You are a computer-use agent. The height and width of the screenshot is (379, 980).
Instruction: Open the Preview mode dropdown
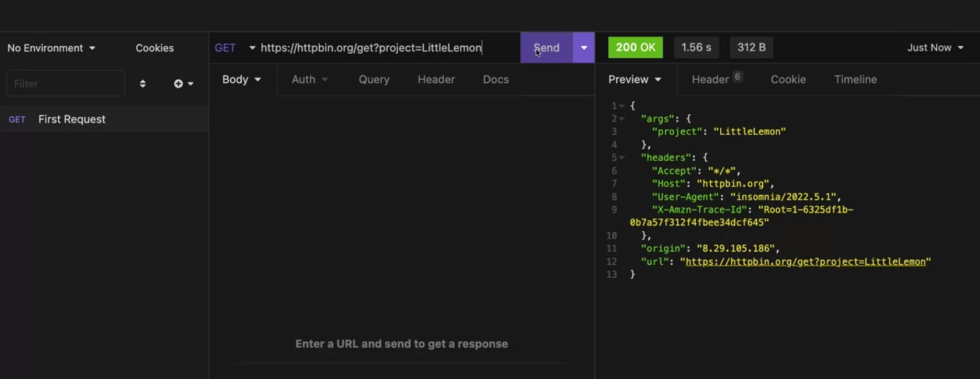[635, 80]
